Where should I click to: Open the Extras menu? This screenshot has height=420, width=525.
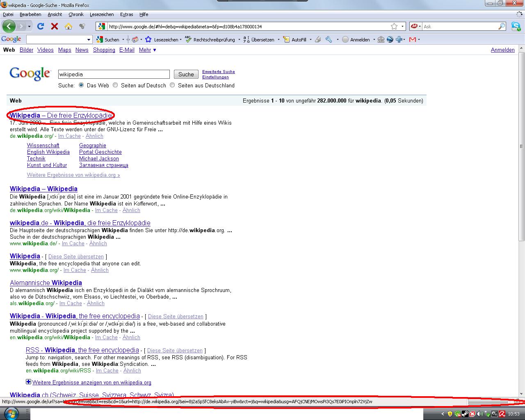[x=126, y=14]
